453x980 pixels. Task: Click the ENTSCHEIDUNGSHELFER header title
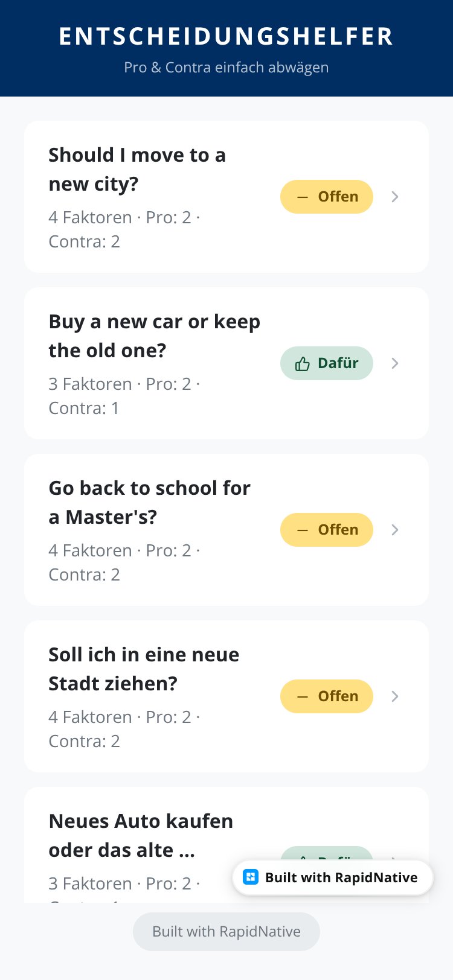(226, 36)
